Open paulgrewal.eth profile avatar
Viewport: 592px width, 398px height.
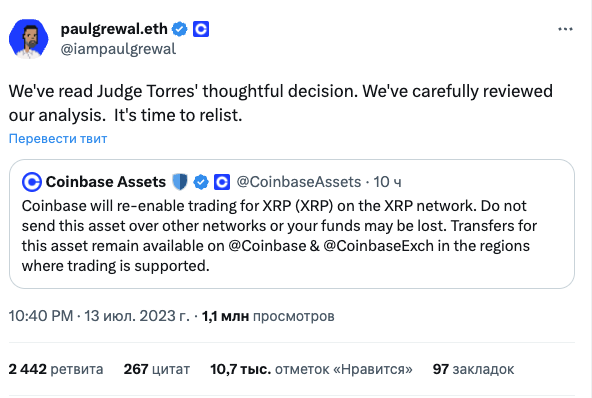point(29,39)
